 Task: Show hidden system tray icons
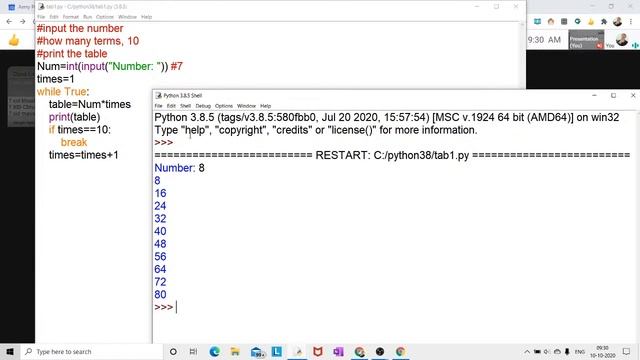click(x=527, y=351)
